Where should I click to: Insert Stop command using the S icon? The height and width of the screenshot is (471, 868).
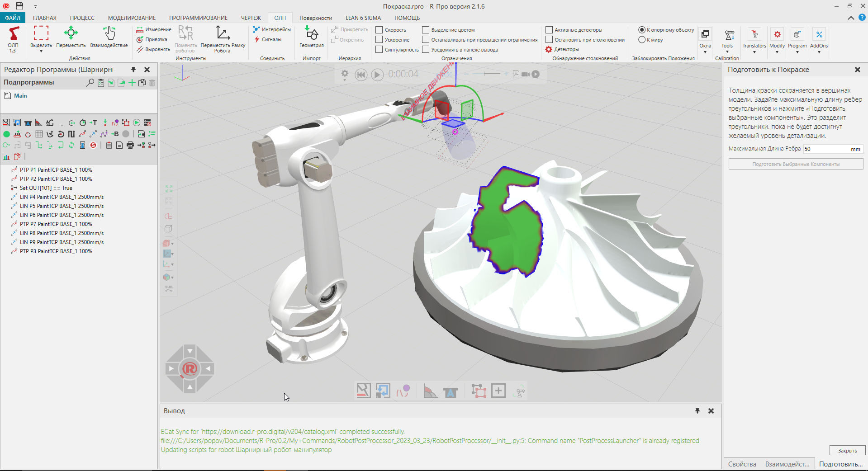tap(94, 145)
